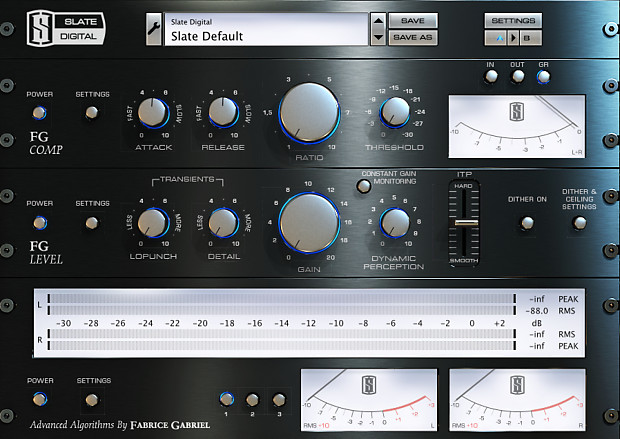The width and height of the screenshot is (620, 439).
Task: Turn Dither On button
Action: (527, 223)
